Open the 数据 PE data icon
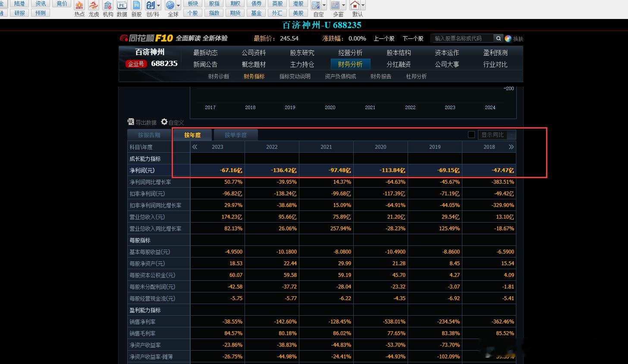Screen dimensions: 628x364 point(122,5)
